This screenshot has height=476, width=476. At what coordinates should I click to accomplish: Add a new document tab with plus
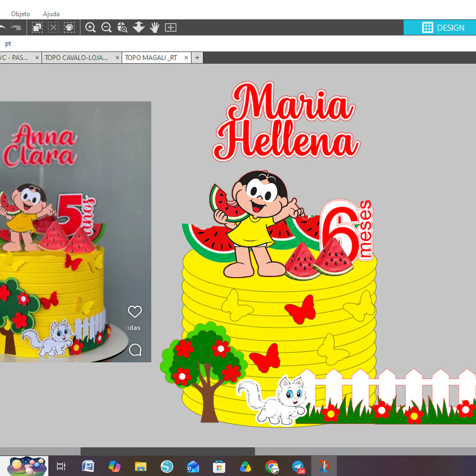[x=197, y=58]
